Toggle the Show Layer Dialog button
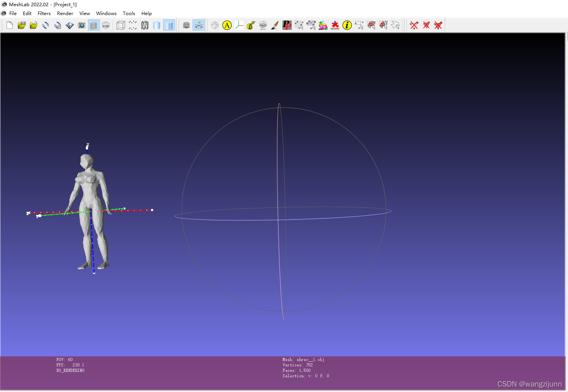568x392 pixels. 94,25
